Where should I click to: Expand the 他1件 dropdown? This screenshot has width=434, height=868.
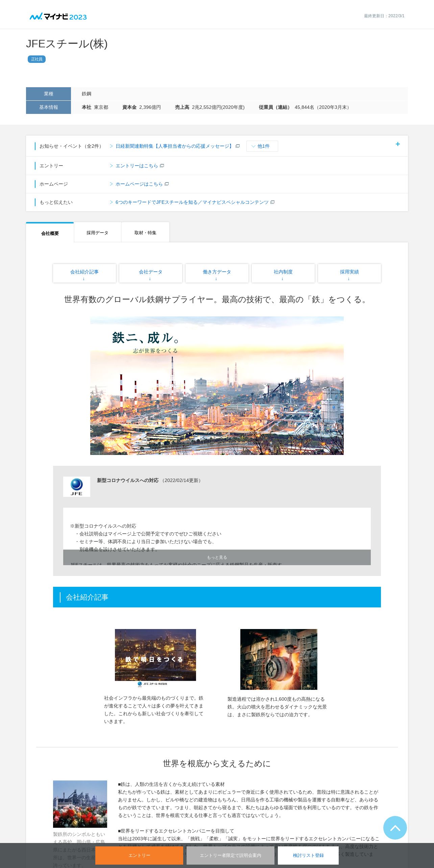262,146
